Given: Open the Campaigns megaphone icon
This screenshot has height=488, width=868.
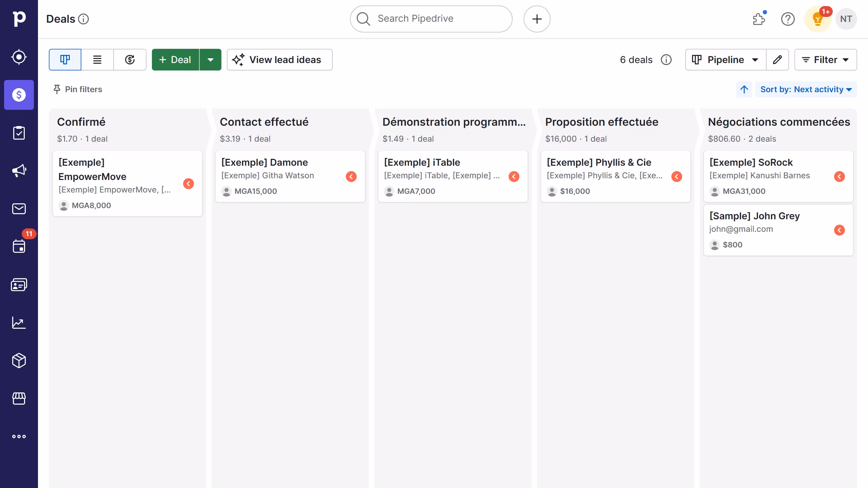Looking at the screenshot, I should (19, 170).
